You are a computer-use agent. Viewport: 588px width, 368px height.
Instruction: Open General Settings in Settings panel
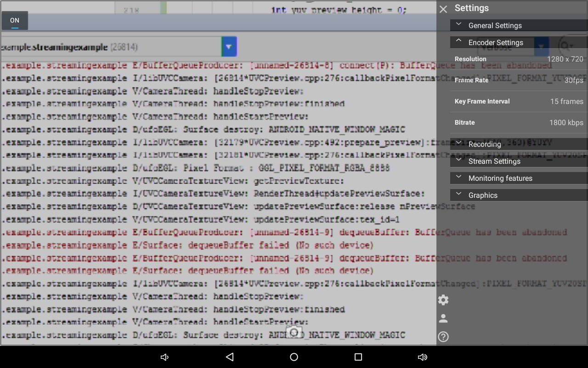(x=495, y=25)
